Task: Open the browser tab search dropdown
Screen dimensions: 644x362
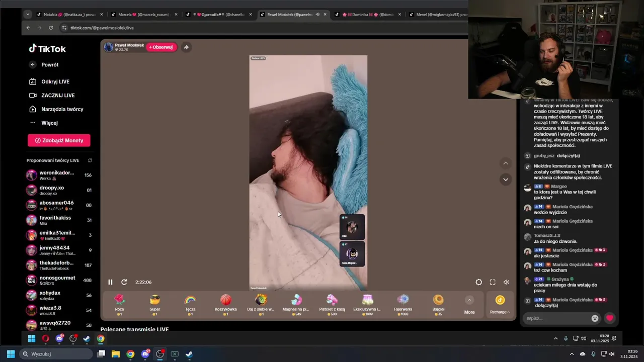Action: coord(28,15)
